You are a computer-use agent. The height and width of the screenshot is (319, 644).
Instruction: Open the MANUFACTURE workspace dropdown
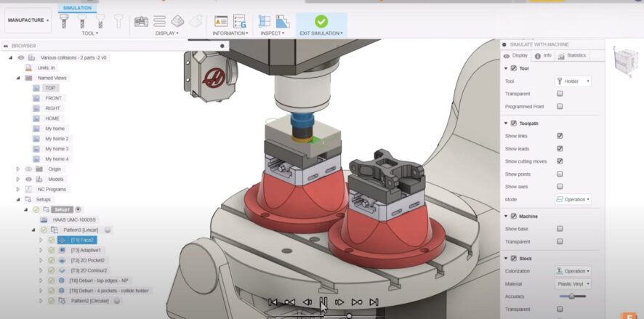[x=28, y=20]
